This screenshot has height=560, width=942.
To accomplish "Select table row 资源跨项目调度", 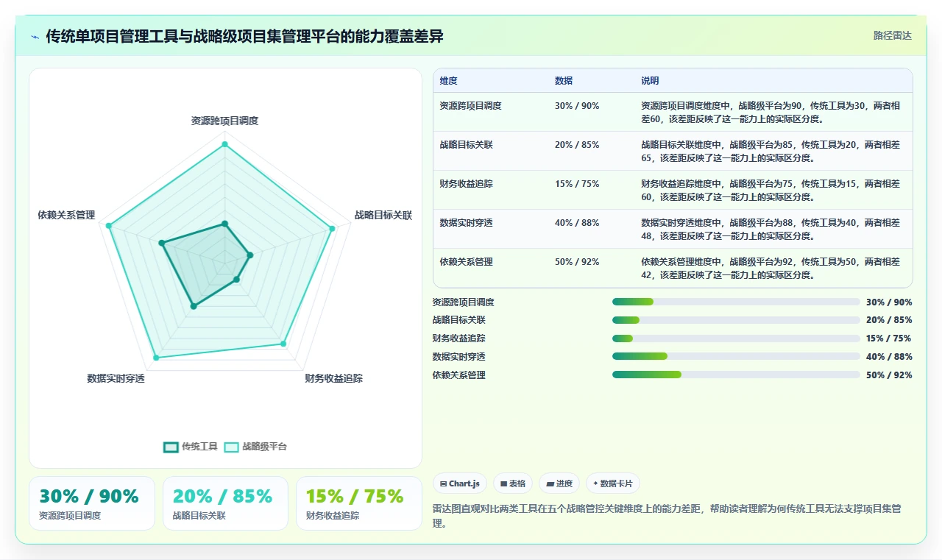I will pos(673,112).
